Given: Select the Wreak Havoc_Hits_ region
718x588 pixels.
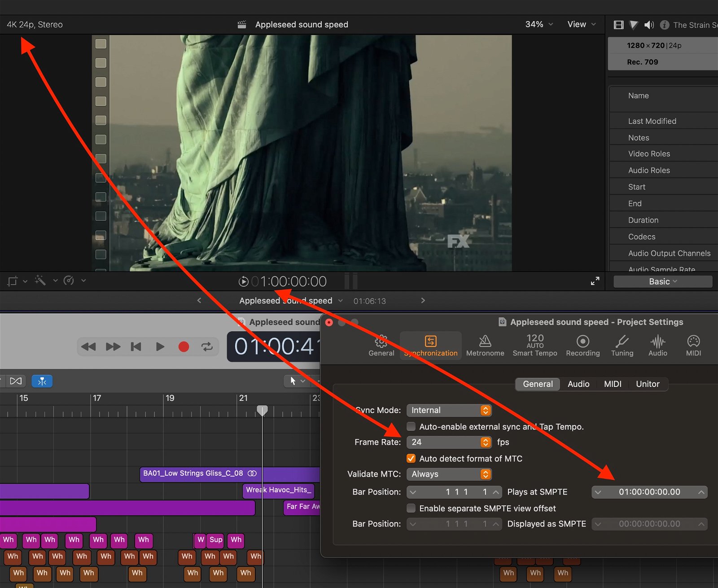Looking at the screenshot, I should point(279,491).
